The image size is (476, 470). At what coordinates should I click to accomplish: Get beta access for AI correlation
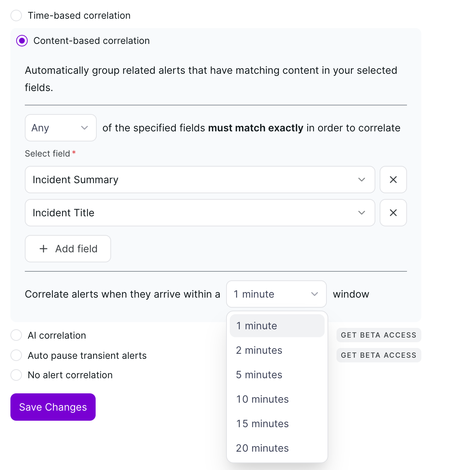point(379,335)
